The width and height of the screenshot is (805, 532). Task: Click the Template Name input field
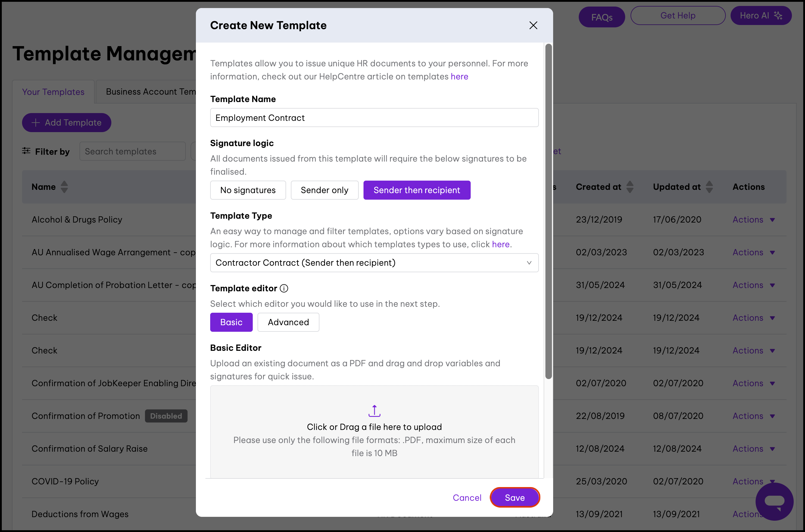click(374, 118)
